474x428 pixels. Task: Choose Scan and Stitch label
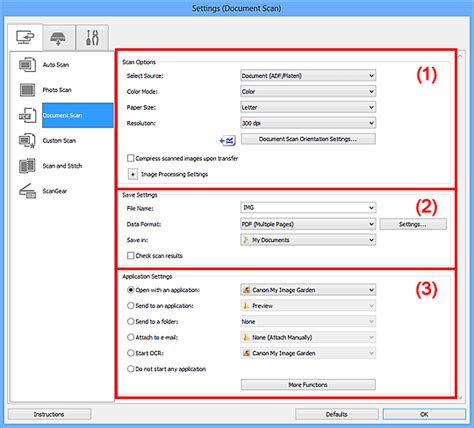[x=62, y=166]
